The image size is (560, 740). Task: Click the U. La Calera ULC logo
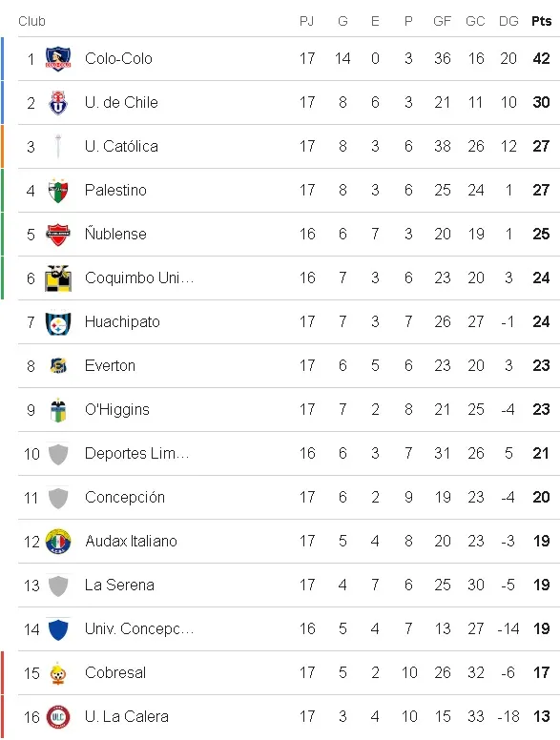click(x=58, y=717)
